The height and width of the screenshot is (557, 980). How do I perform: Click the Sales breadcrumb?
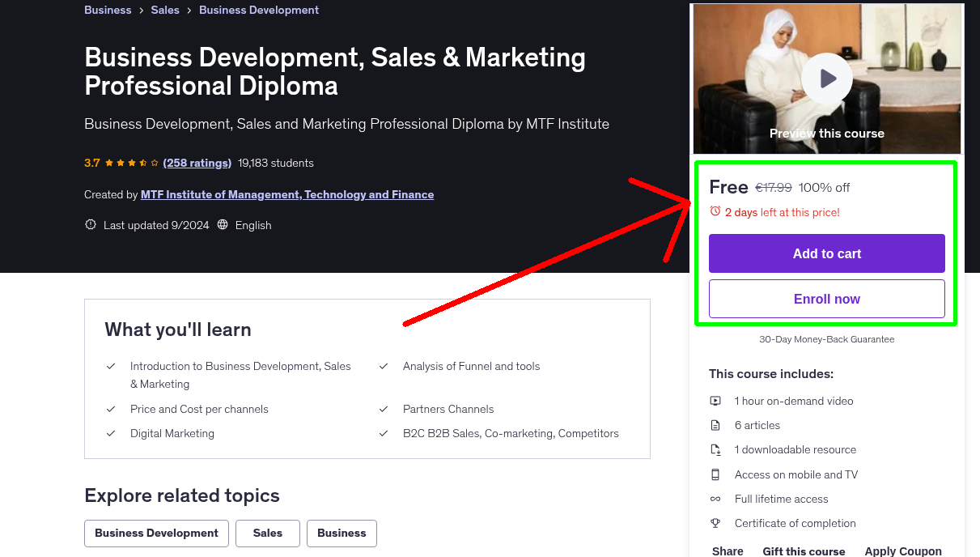coord(165,10)
